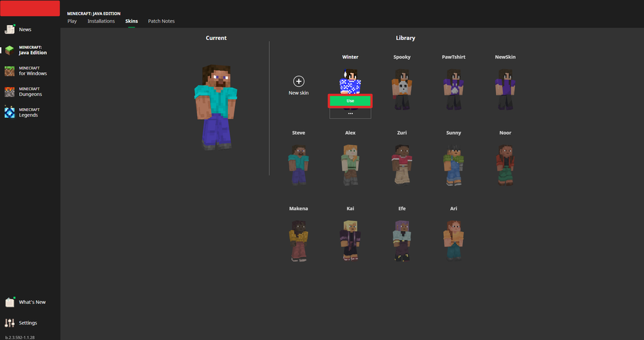The width and height of the screenshot is (644, 340).
Task: Open the Patch Notes tab
Action: coord(161,21)
